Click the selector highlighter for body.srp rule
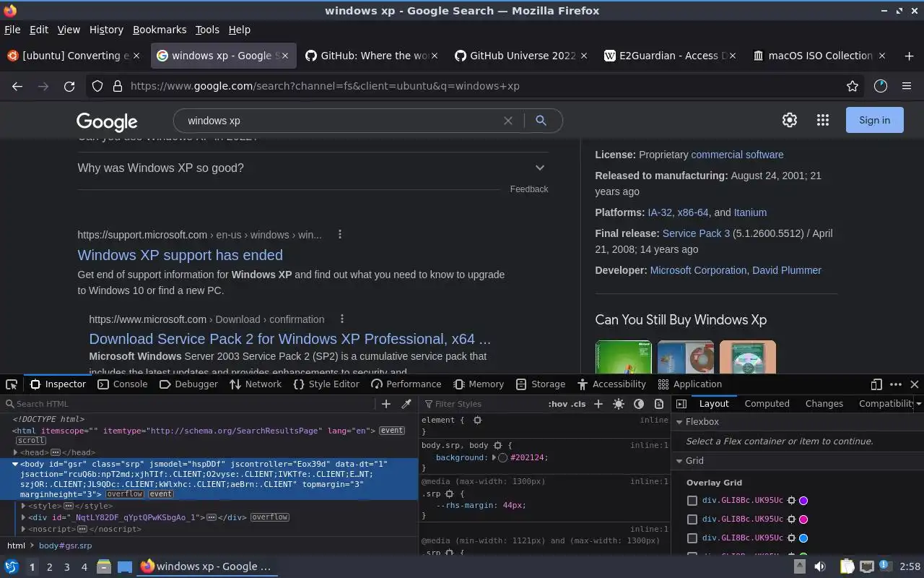The width and height of the screenshot is (924, 578). pyautogui.click(x=500, y=446)
